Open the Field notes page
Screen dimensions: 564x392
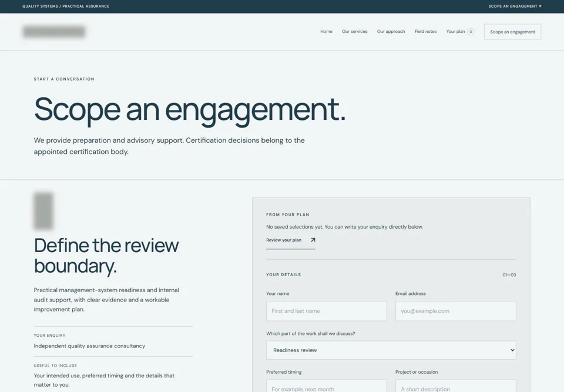pos(425,32)
